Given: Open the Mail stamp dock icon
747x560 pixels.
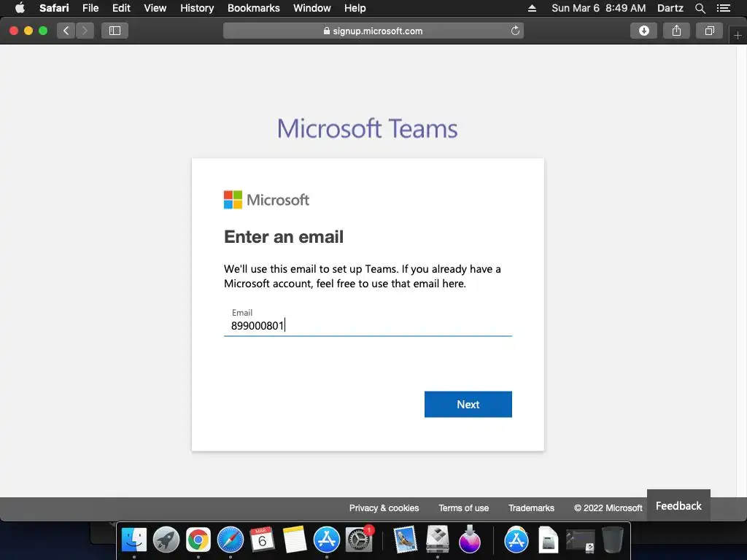Looking at the screenshot, I should (406, 540).
